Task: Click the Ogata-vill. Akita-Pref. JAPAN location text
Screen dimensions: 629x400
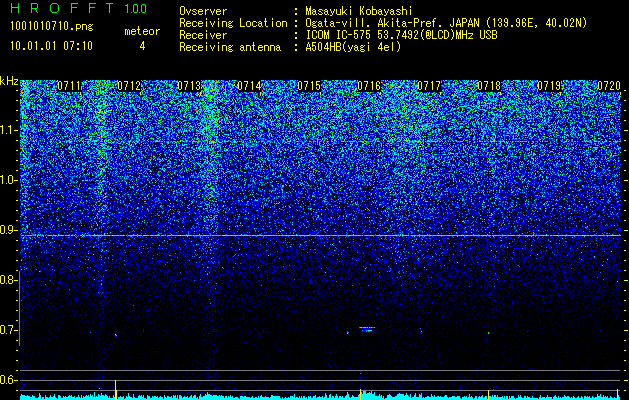Action: pos(446,23)
